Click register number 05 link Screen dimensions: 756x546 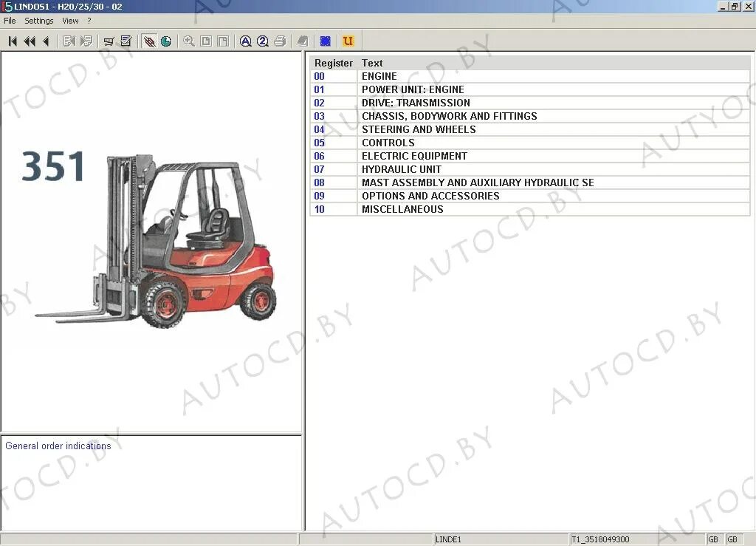click(319, 143)
